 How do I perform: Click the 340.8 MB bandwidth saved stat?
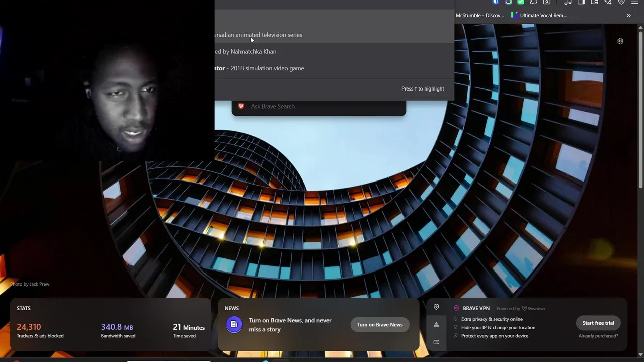pyautogui.click(x=118, y=330)
